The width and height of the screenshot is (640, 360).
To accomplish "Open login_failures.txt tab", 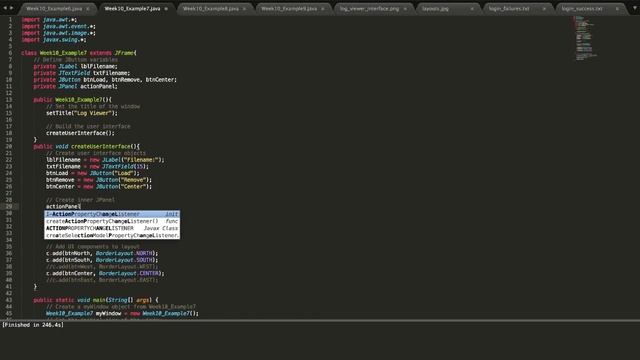I will pyautogui.click(x=509, y=9).
